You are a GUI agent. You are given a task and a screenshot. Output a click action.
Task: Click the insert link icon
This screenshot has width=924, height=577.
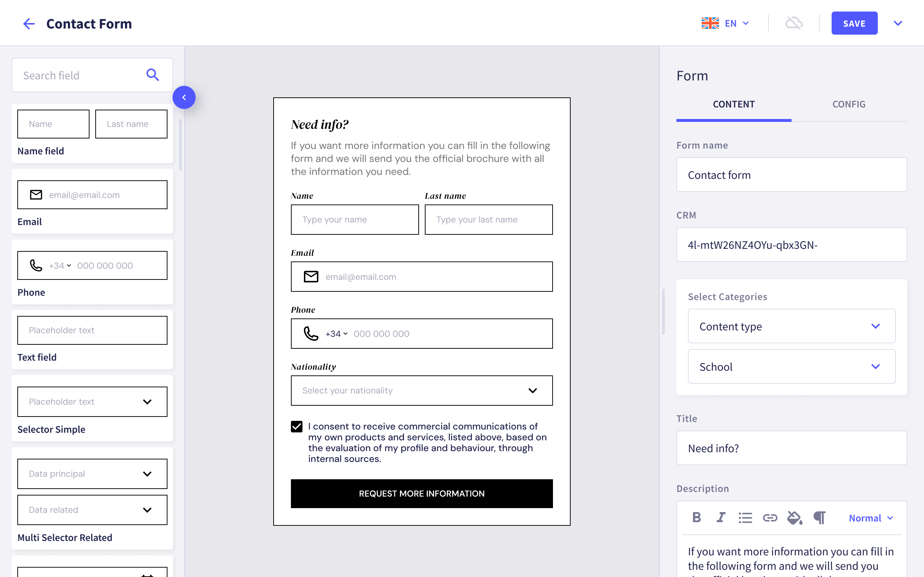[x=770, y=517]
